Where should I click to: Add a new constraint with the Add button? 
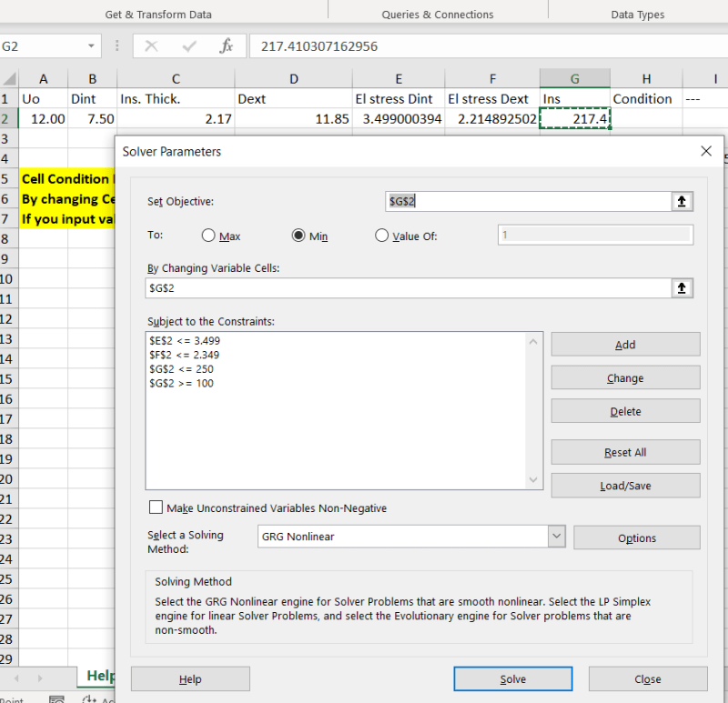(x=625, y=344)
